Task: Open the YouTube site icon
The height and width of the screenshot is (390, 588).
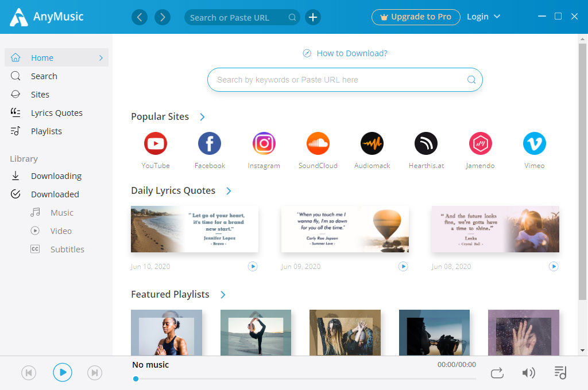Action: click(x=156, y=143)
